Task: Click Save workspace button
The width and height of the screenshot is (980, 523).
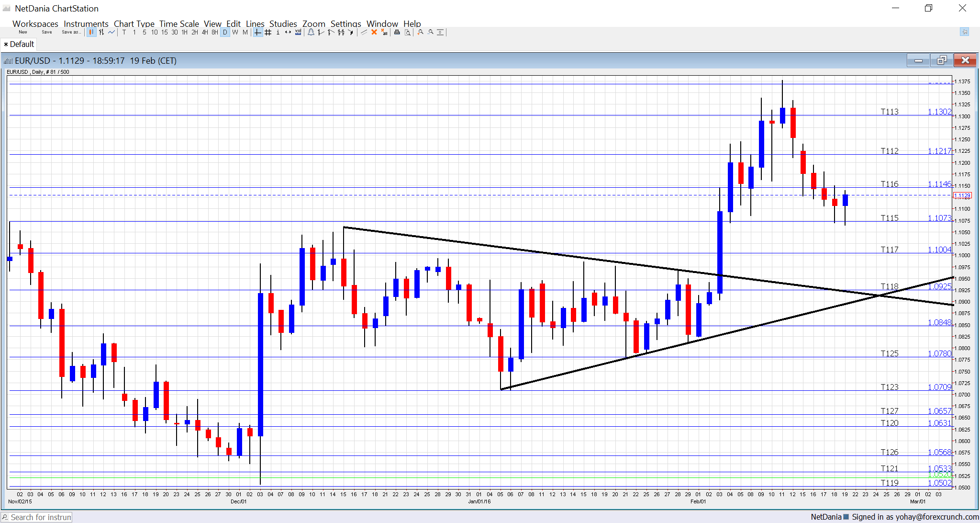Action: click(47, 32)
